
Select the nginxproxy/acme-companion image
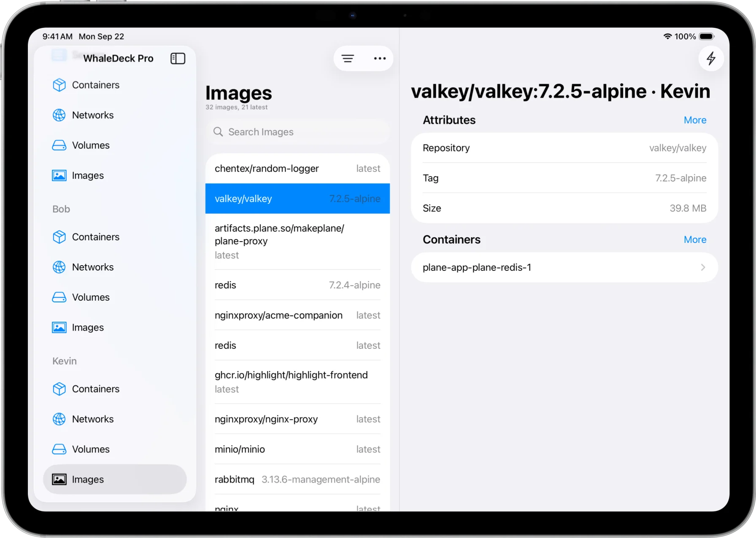click(x=297, y=315)
